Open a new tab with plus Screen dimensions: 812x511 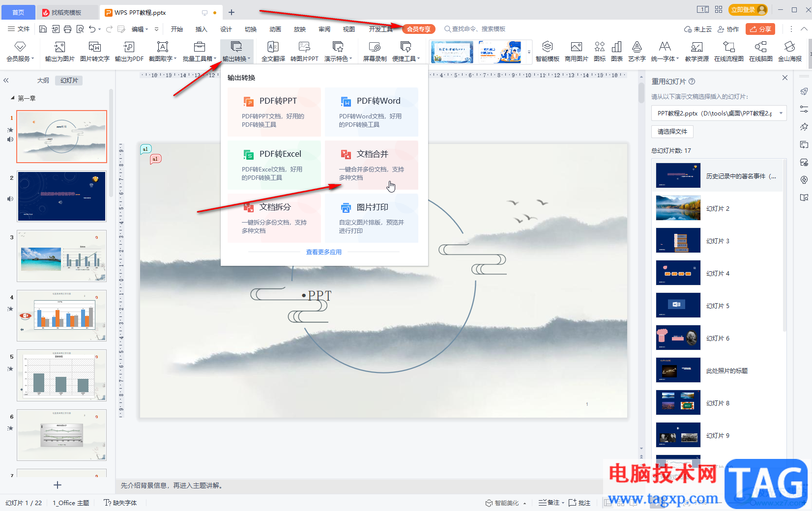pyautogui.click(x=232, y=12)
